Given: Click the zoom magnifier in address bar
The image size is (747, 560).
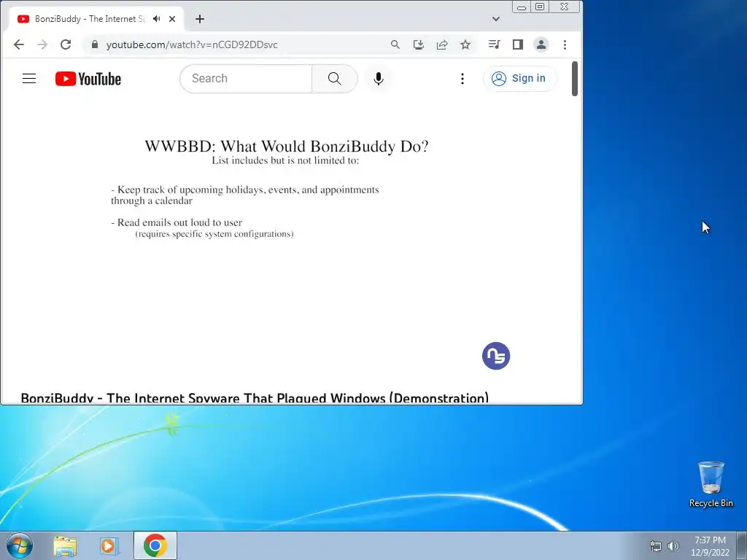Looking at the screenshot, I should (395, 44).
